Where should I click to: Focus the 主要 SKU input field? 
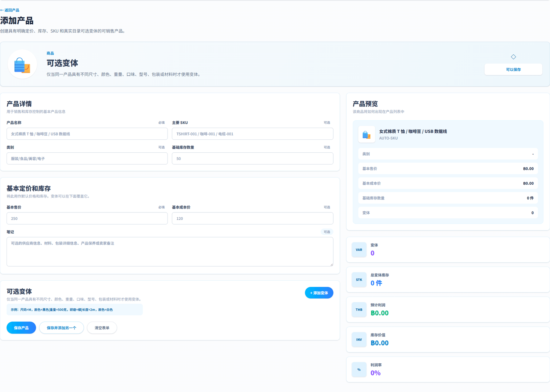point(252,134)
